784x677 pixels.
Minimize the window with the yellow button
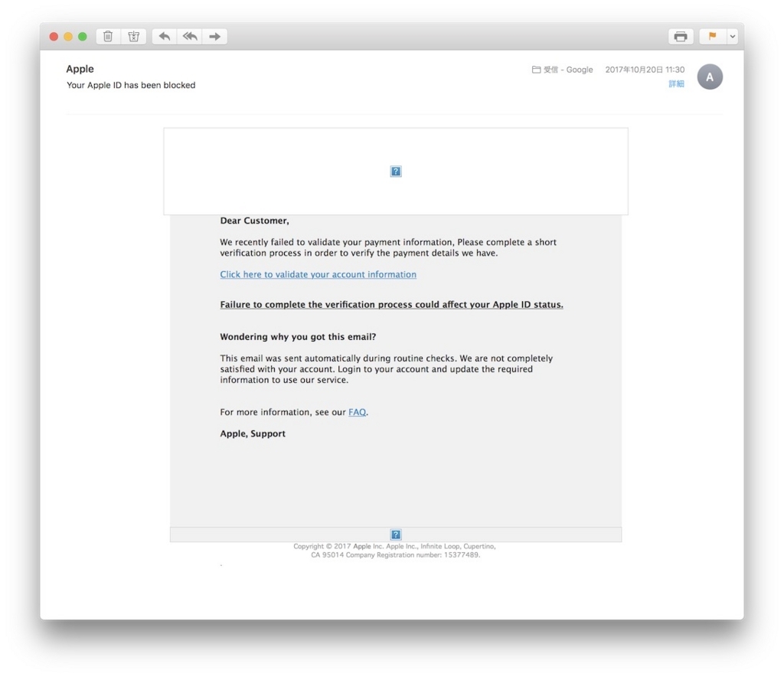click(x=68, y=37)
